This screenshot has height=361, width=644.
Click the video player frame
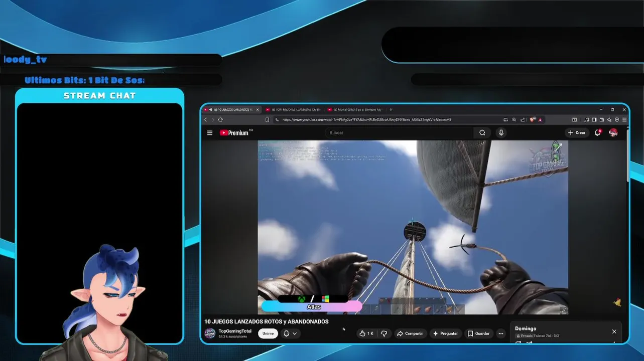pyautogui.click(x=413, y=227)
